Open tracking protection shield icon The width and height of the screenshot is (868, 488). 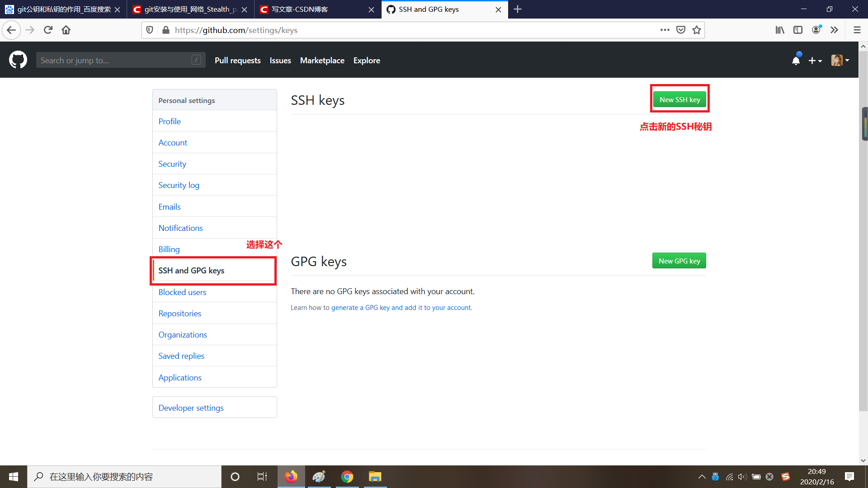(150, 30)
